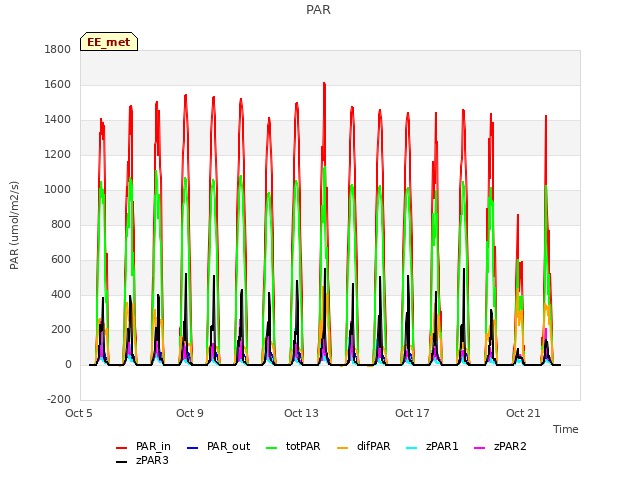Click the 1800 y-axis tick label
Image resolution: width=640 pixels, height=480 pixels.
[58, 49]
